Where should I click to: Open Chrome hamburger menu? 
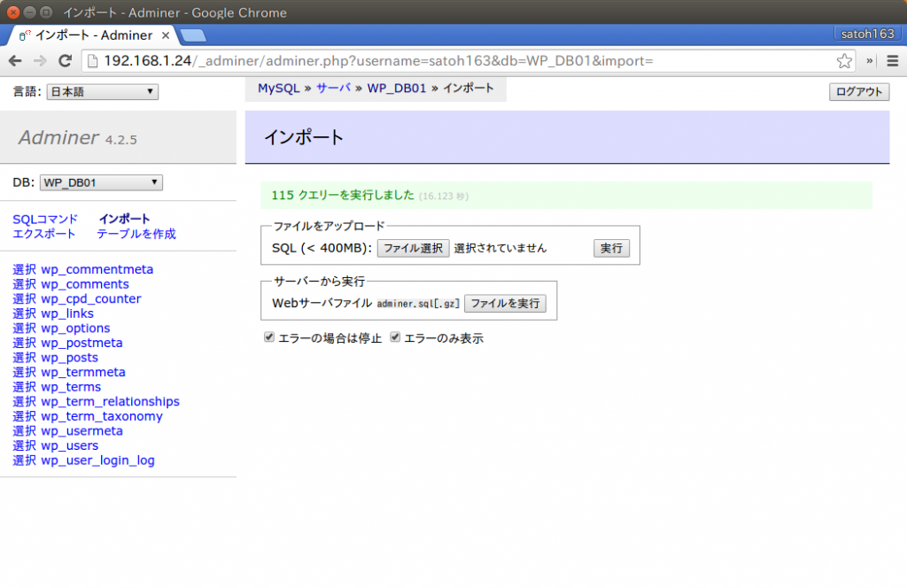click(x=893, y=61)
